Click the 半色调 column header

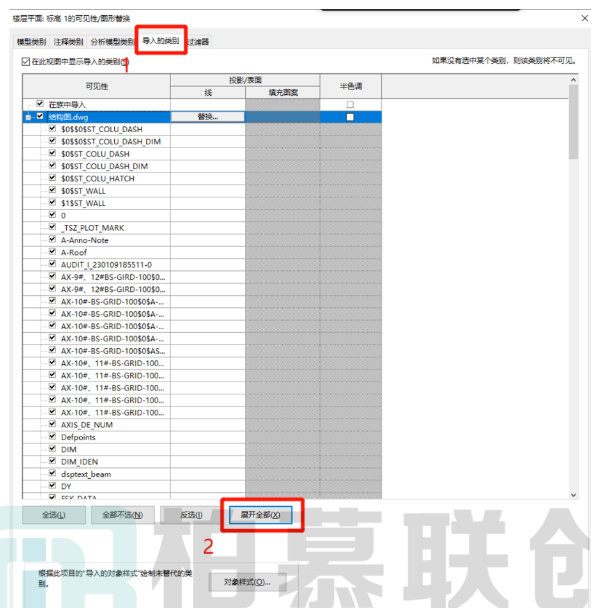pyautogui.click(x=351, y=86)
